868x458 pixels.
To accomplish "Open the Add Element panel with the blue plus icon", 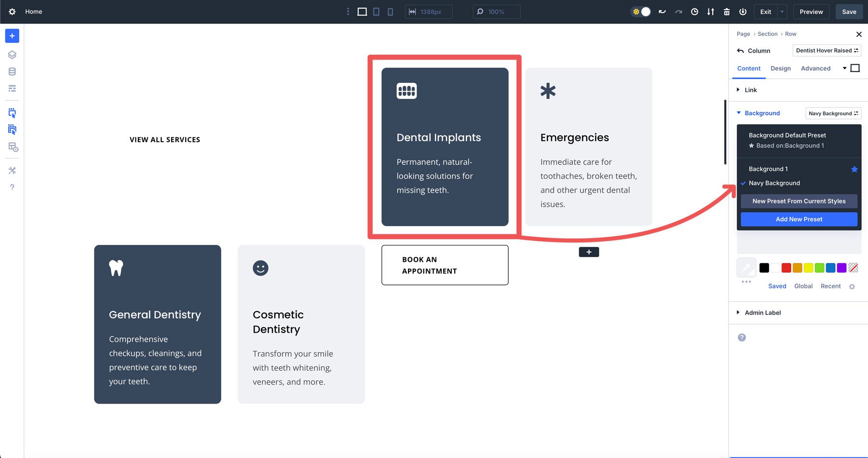I will coord(12,36).
